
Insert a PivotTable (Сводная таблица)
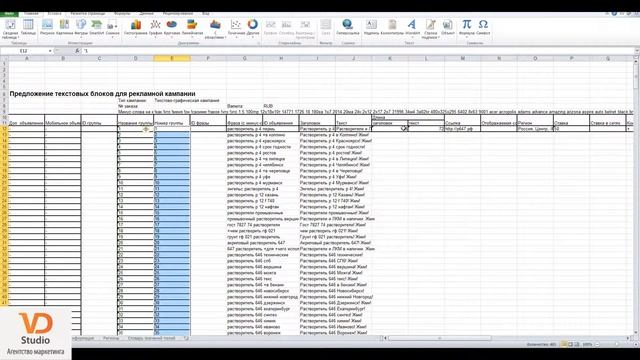(10, 29)
